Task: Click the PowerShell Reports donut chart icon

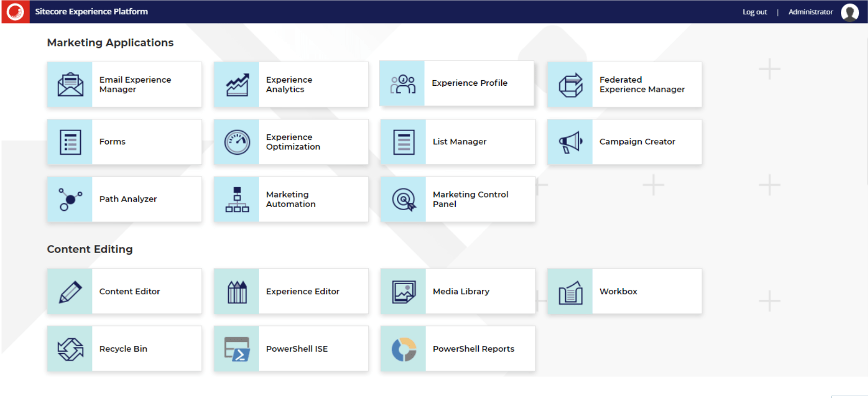Action: pyautogui.click(x=404, y=349)
